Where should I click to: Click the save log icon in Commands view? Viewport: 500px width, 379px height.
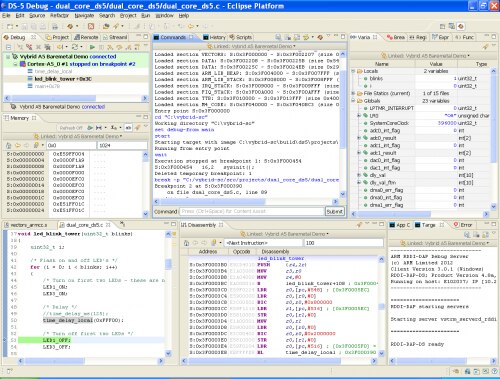(x=278, y=37)
